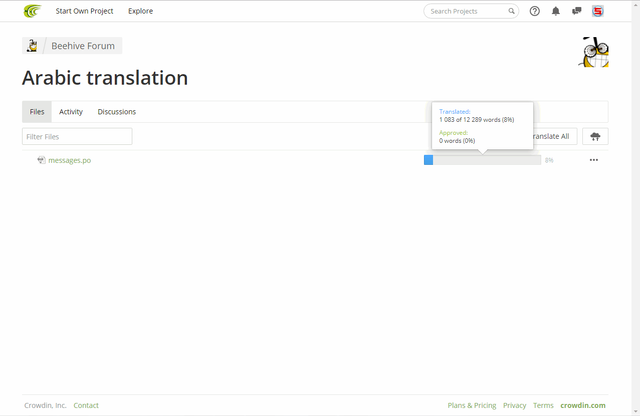
Task: Focus the Filter Files input
Action: (x=77, y=136)
